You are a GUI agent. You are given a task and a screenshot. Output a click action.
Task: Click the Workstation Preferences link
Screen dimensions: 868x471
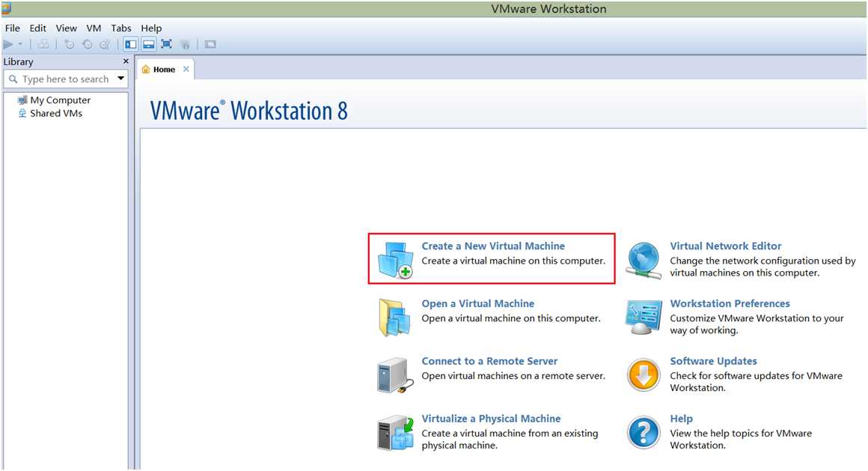pyautogui.click(x=730, y=304)
